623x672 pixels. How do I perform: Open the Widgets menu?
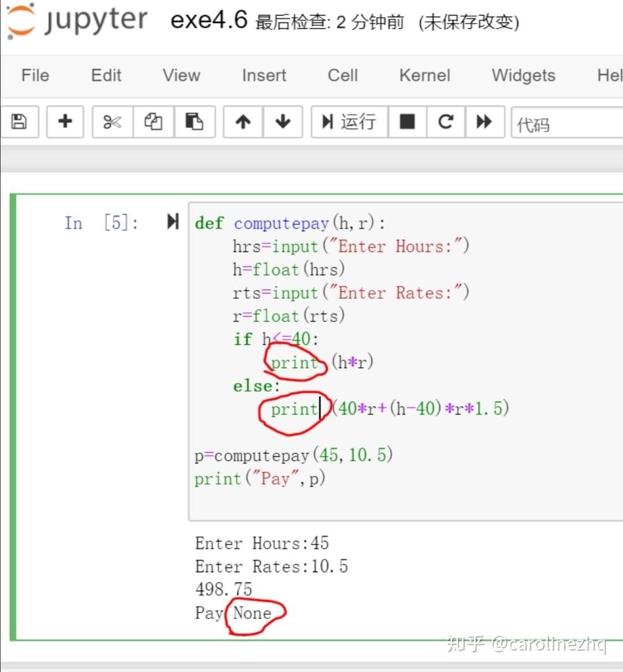[x=523, y=75]
